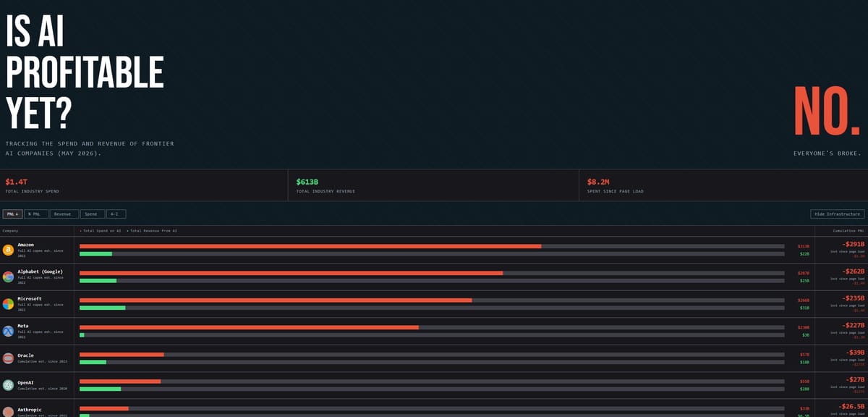This screenshot has width=868, height=417.
Task: Click Amazon's red spend bar
Action: [x=310, y=246]
